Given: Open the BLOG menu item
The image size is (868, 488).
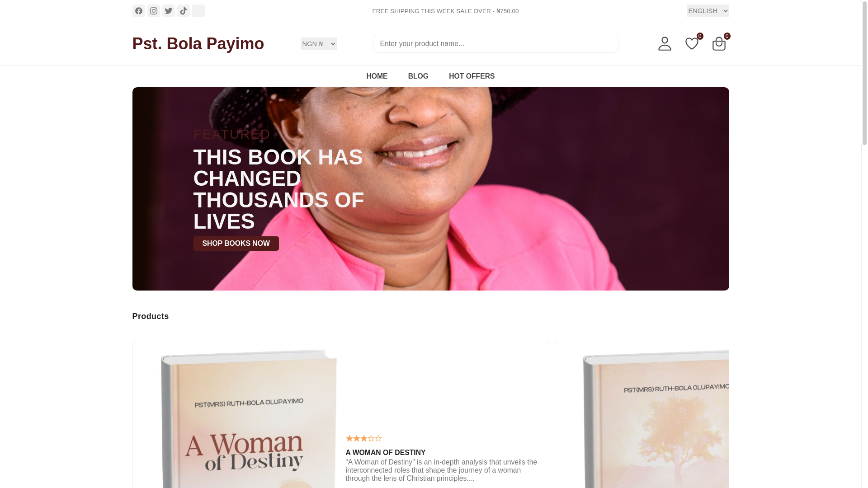Looking at the screenshot, I should (x=418, y=76).
